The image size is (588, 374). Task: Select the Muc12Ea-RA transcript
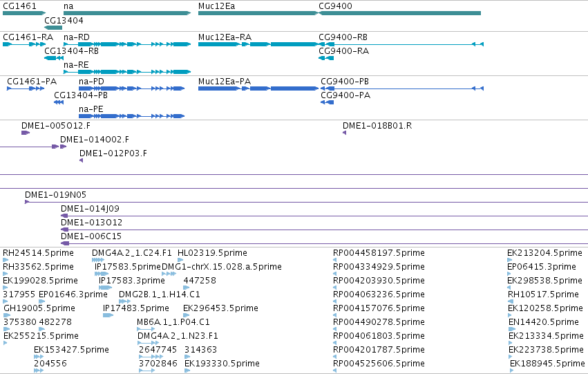pos(258,44)
